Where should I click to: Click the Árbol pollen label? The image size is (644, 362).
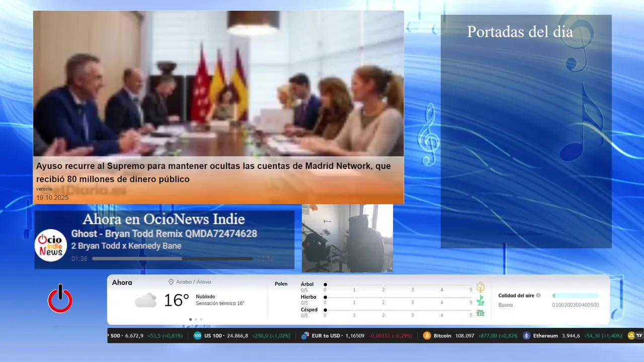tap(307, 284)
